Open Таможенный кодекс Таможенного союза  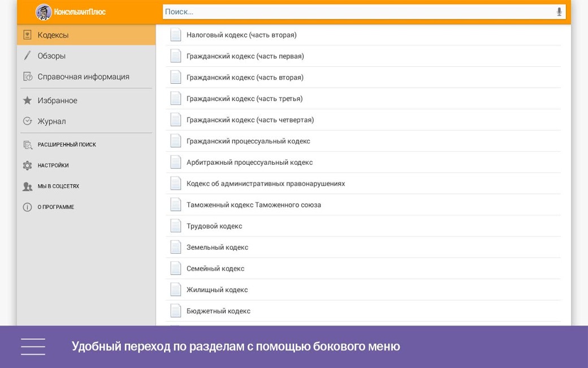tap(253, 205)
